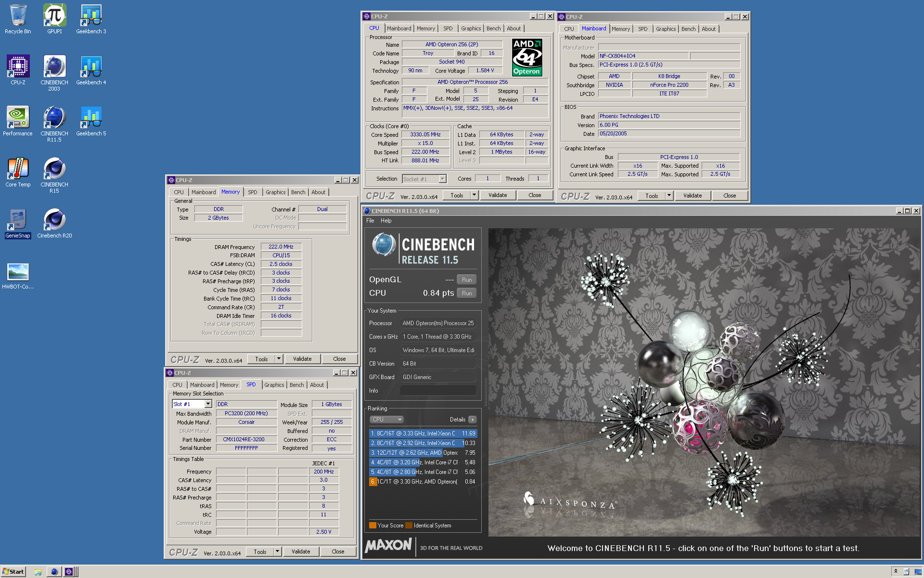This screenshot has width=924, height=578.
Task: Click the AMD Opteron 64 logo in CPU-Z
Action: tap(527, 57)
